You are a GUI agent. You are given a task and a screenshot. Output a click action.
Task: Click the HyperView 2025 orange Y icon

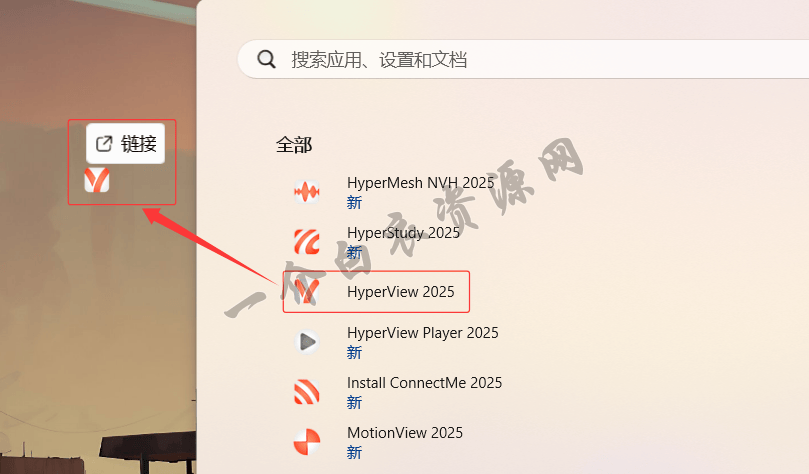pos(306,291)
